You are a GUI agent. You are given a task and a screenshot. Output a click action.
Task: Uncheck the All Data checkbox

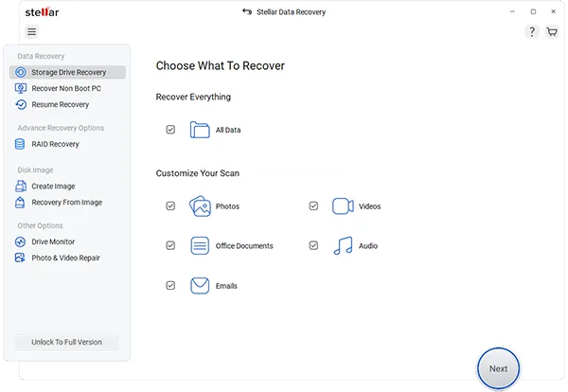pos(170,130)
